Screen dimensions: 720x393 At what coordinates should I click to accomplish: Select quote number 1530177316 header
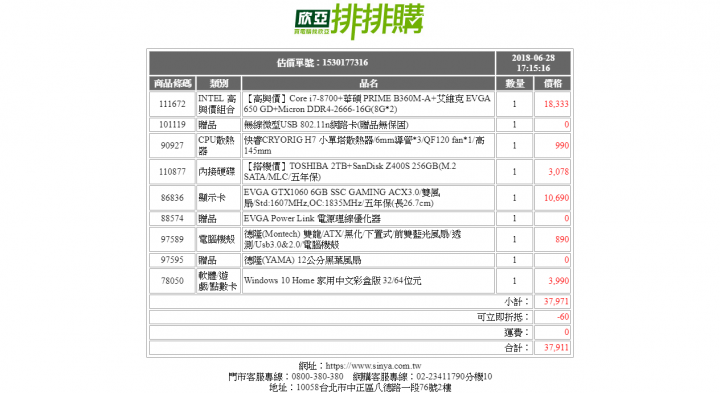pos(322,63)
